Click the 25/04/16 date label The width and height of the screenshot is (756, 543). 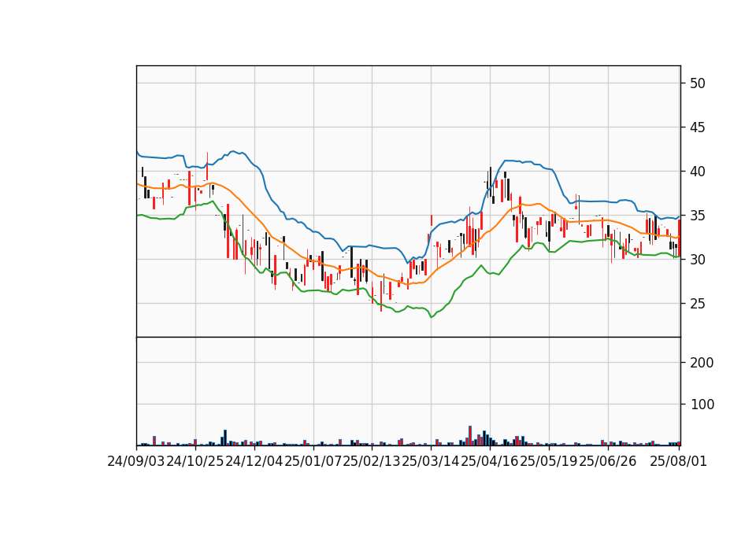click(x=490, y=461)
